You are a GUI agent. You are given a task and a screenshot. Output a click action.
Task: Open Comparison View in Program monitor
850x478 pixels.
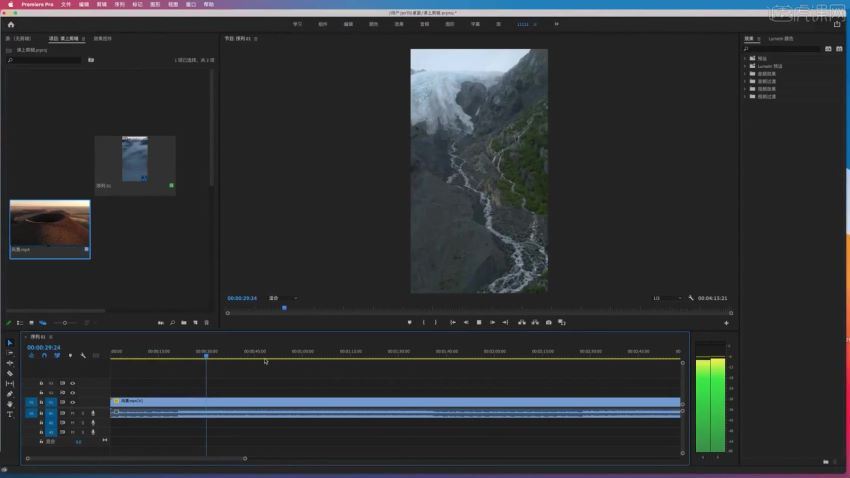562,322
